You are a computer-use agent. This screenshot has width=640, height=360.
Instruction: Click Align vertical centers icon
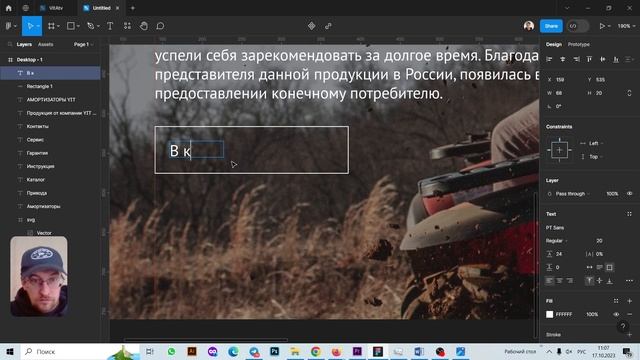click(602, 60)
